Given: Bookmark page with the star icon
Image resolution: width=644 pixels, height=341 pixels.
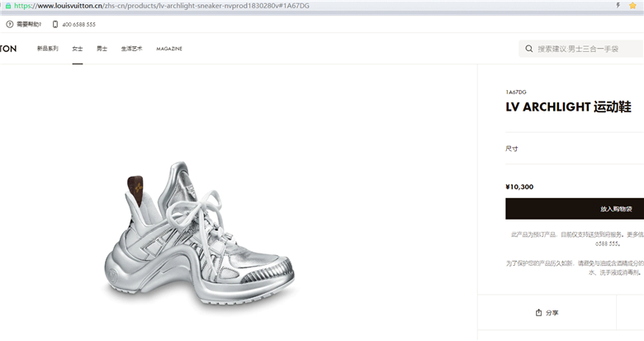Looking at the screenshot, I should coord(632,5).
